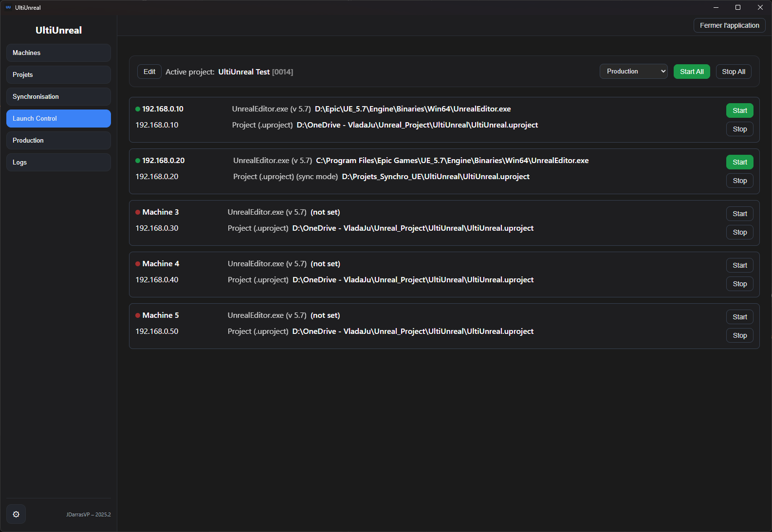View the Logs page
The height and width of the screenshot is (532, 772).
click(58, 162)
